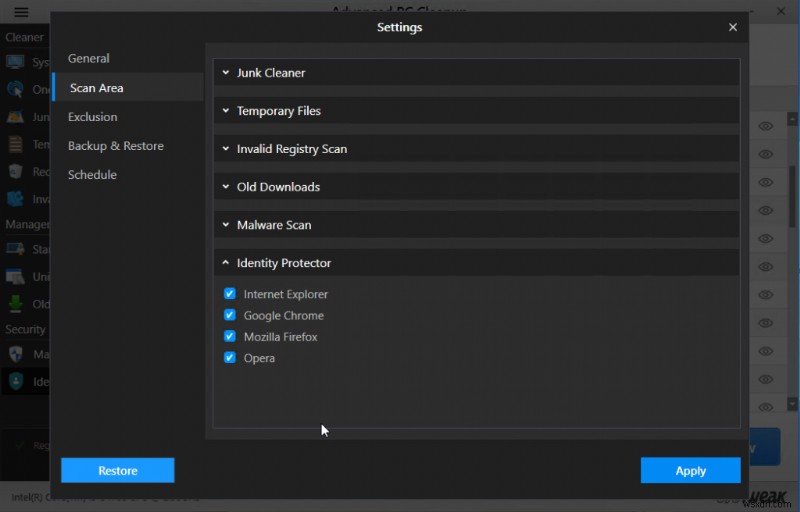Click the main window scrollbar up arrow
This screenshot has width=800, height=512.
792,118
